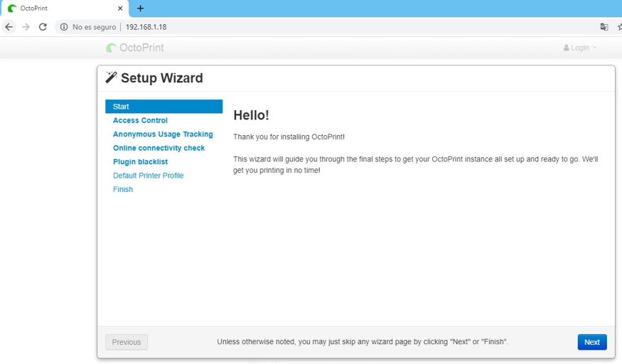Viewport: 622px width, 364px height.
Task: Open the Plugin blacklist step
Action: click(140, 162)
